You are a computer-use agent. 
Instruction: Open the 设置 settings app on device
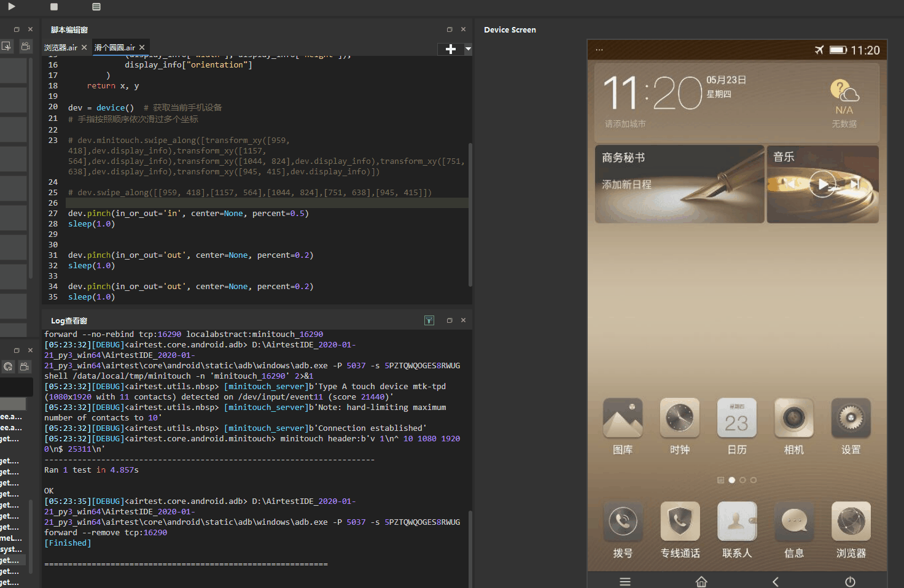851,418
